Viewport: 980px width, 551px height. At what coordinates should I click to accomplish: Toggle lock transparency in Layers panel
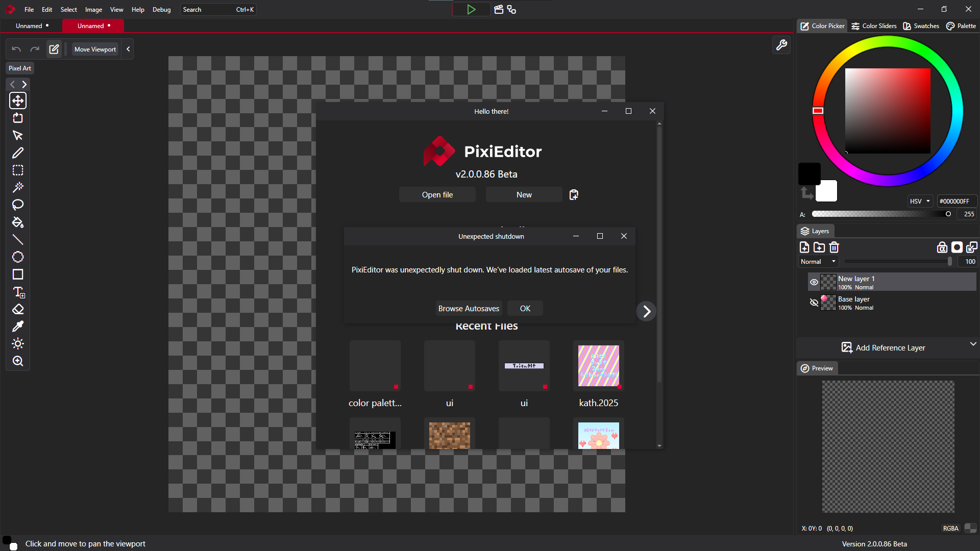tap(942, 247)
